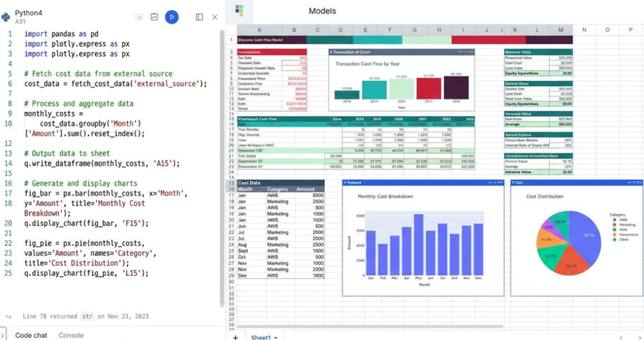Select column A header
Image resolution: width=644 pixels, height=340 pixels.
259,30
